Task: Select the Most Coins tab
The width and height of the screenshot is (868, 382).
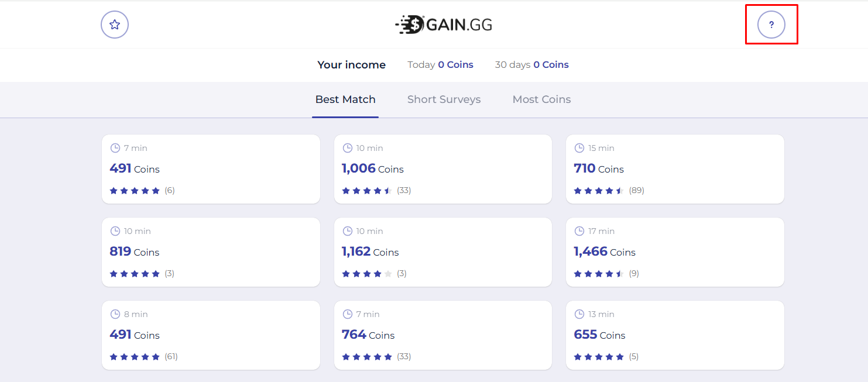Action: [x=541, y=99]
